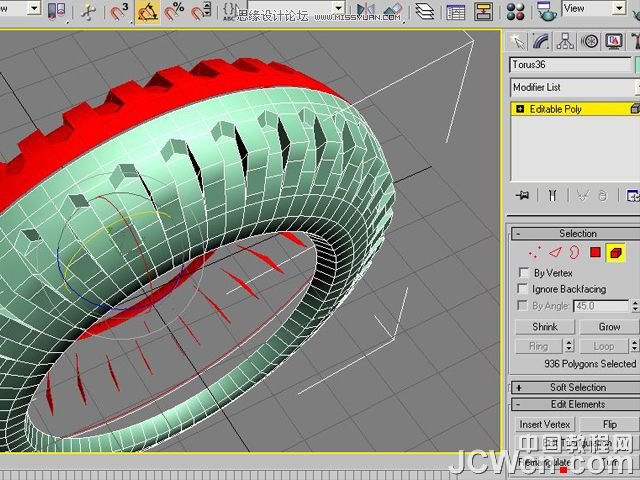
Task: Click the Torus36 object name field
Action: [x=570, y=65]
